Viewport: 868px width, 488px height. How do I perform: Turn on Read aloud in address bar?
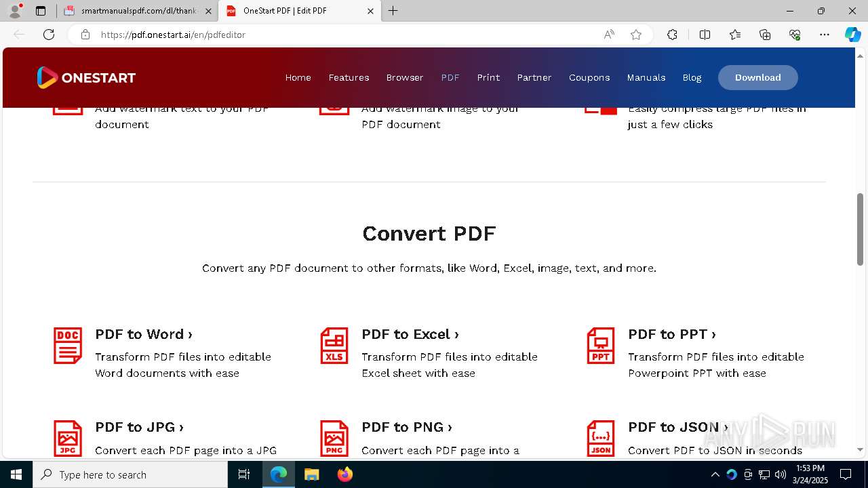609,35
